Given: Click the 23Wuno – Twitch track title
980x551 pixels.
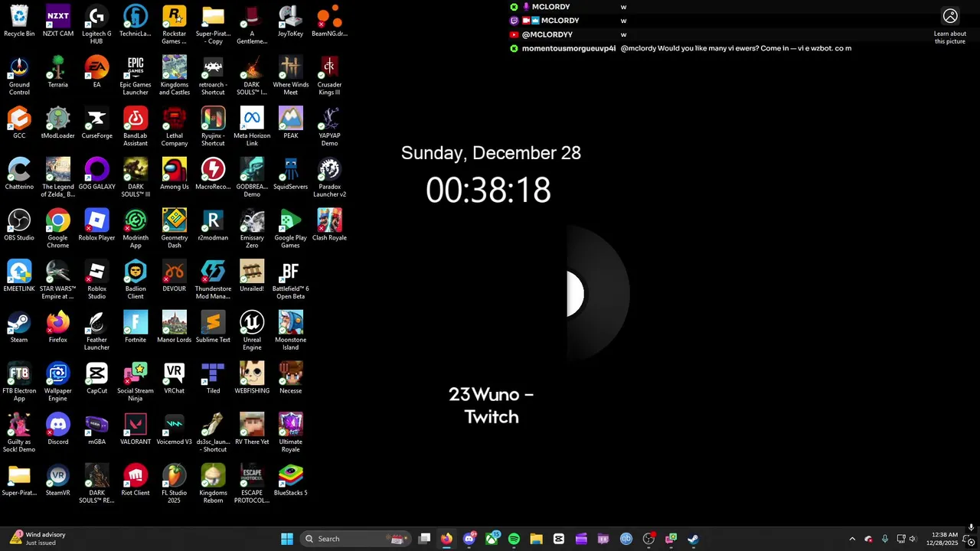Looking at the screenshot, I should pyautogui.click(x=491, y=406).
